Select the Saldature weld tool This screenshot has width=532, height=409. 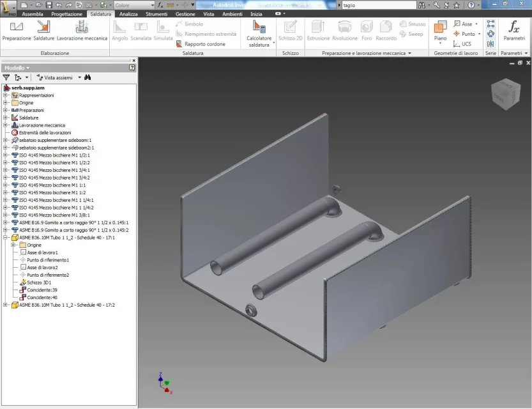pos(43,31)
